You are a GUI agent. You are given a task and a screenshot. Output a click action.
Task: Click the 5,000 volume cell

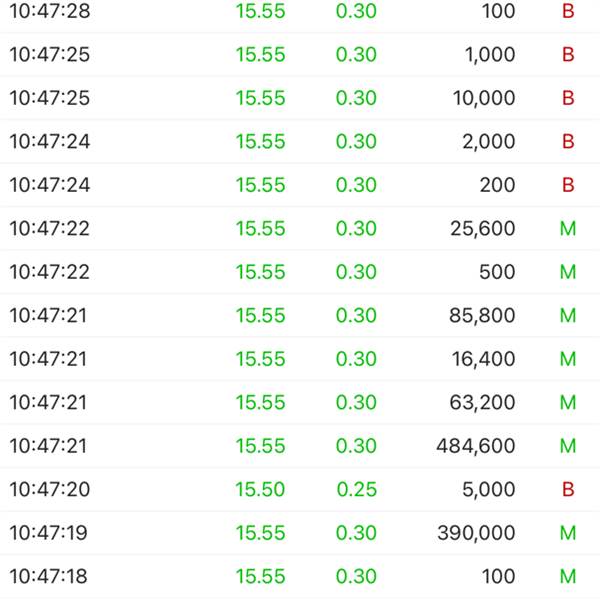click(x=489, y=490)
